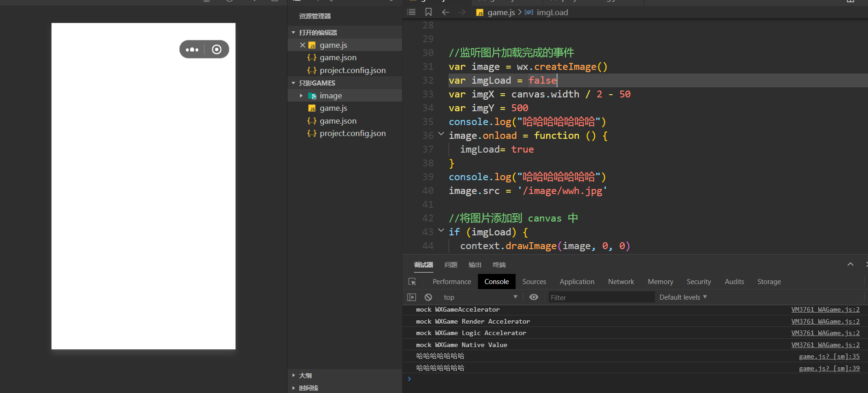Collapse the debugger panel with the chevron
Image resolution: width=868 pixels, height=393 pixels.
click(850, 264)
